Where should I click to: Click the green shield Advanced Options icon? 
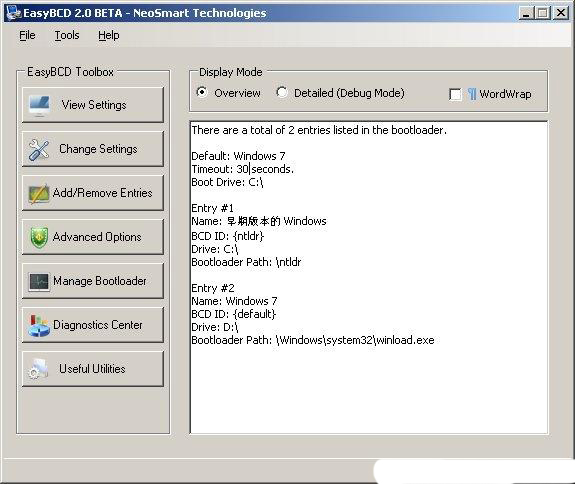click(39, 238)
